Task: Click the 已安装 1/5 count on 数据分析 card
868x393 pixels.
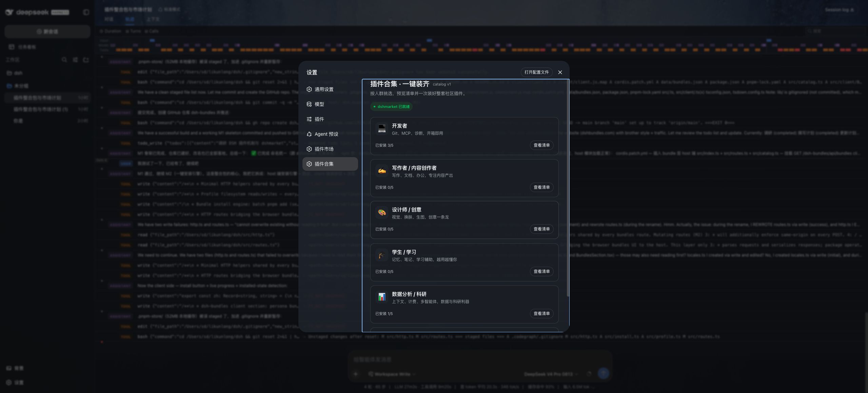Action: point(384,314)
